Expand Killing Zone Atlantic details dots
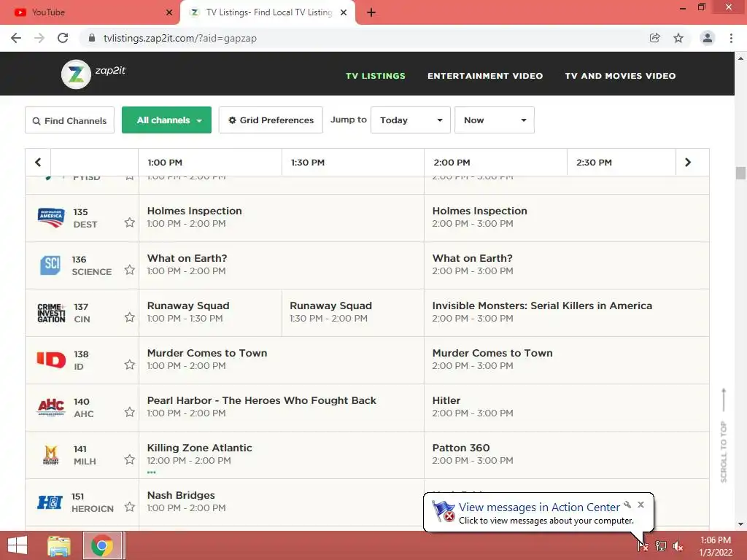This screenshot has height=560, width=747. tap(152, 472)
